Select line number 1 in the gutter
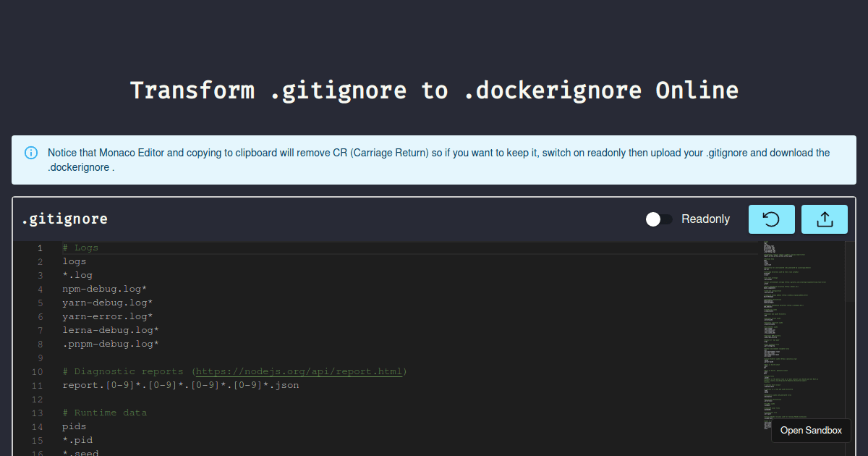Image resolution: width=868 pixels, height=456 pixels. (40, 247)
